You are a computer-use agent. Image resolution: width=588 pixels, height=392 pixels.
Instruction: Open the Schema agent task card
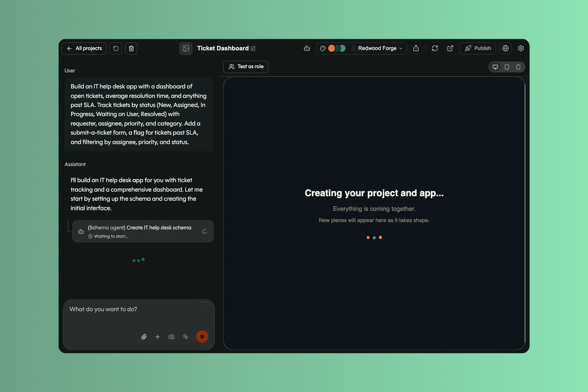[143, 231]
